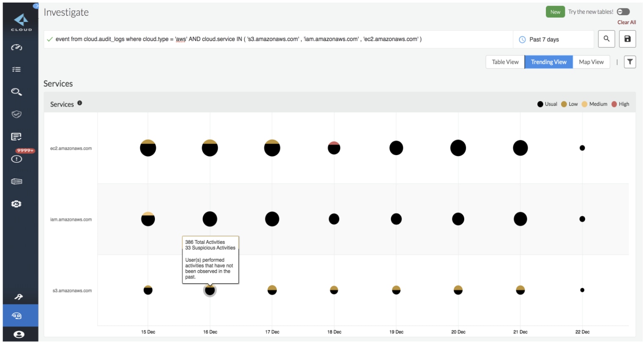Click the Clear All link
This screenshot has width=644, height=345.
pos(626,22)
